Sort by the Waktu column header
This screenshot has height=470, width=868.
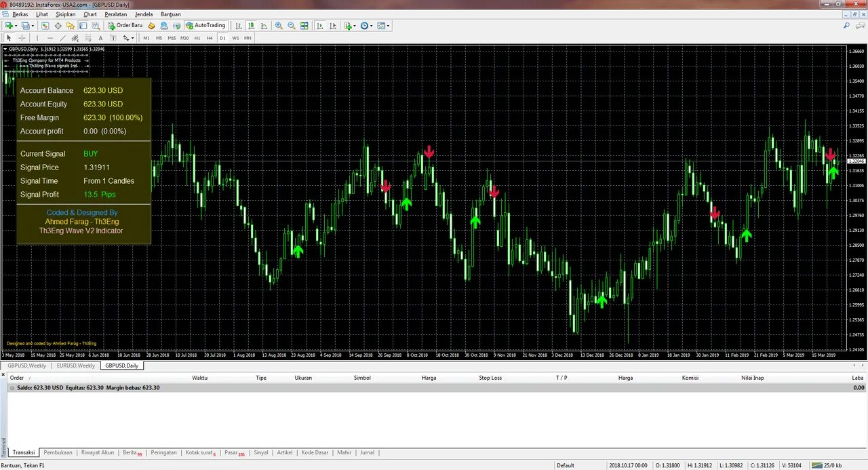click(x=199, y=378)
